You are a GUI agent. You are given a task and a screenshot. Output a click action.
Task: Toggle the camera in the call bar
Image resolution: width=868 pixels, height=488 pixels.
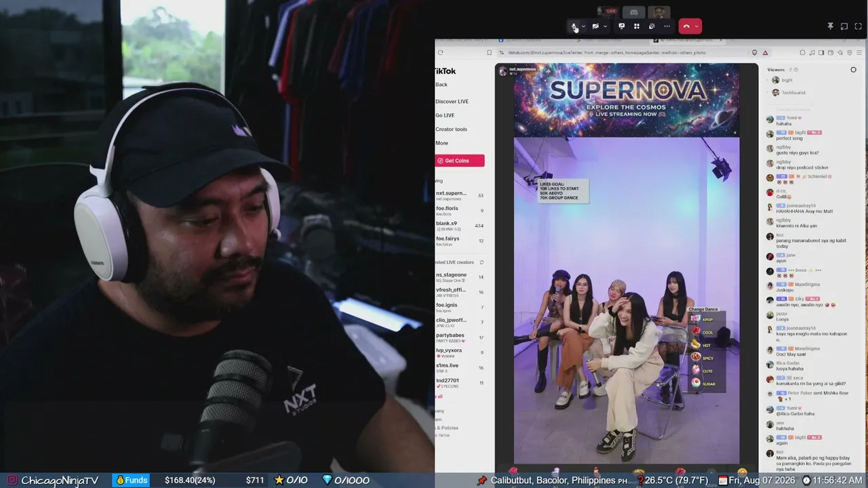point(595,26)
